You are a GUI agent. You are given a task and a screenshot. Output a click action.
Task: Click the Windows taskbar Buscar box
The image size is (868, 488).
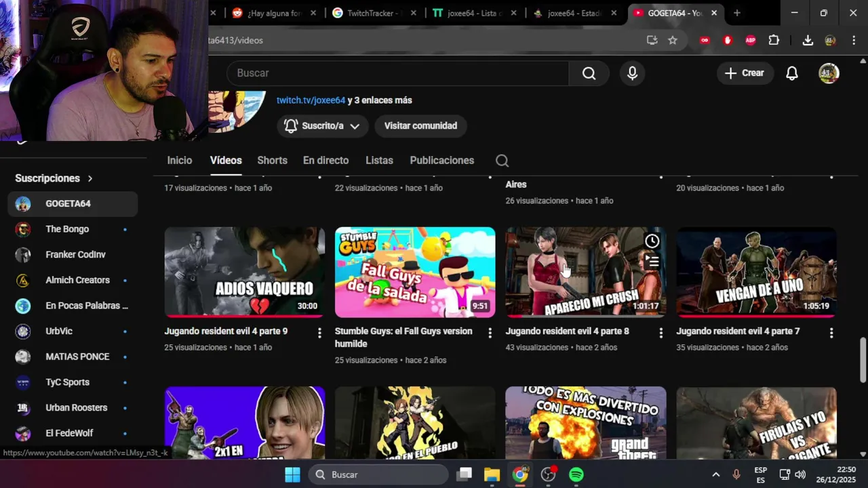coord(378,474)
